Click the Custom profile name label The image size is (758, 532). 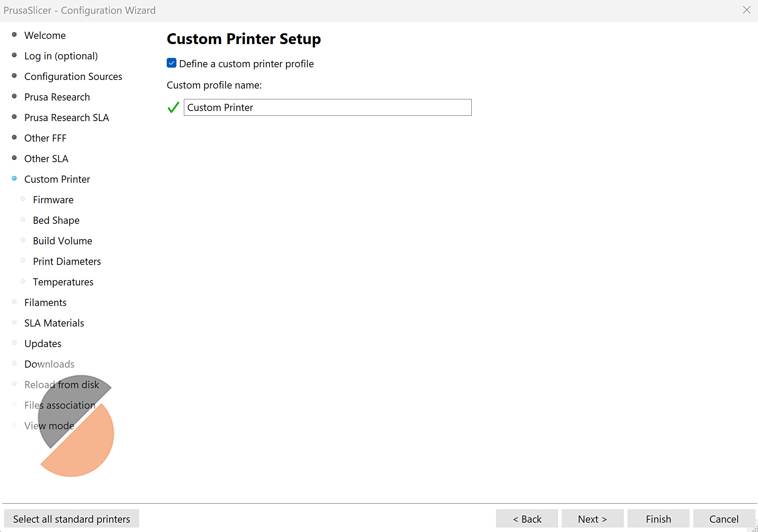(x=214, y=85)
